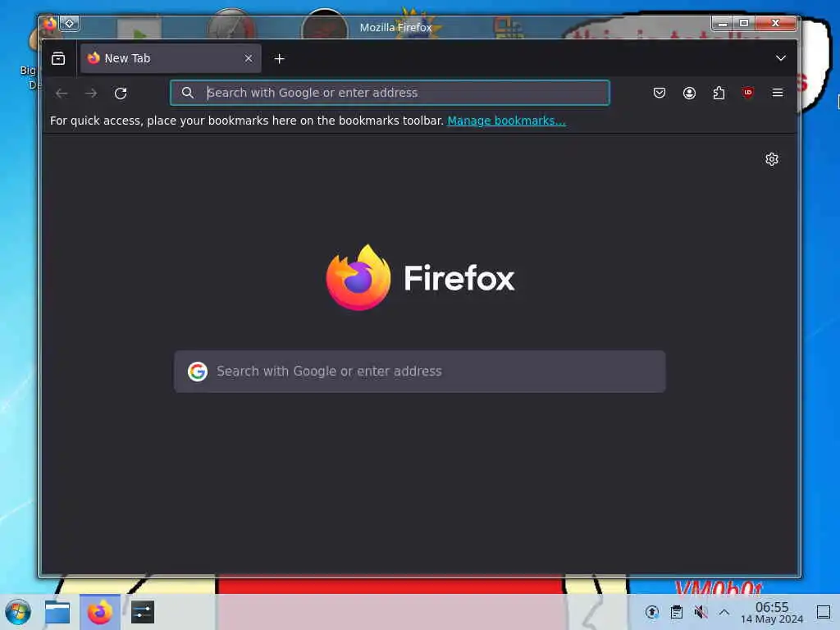Screen dimensions: 840x630
Task: Select the New Tab tab
Action: pyautogui.click(x=171, y=58)
